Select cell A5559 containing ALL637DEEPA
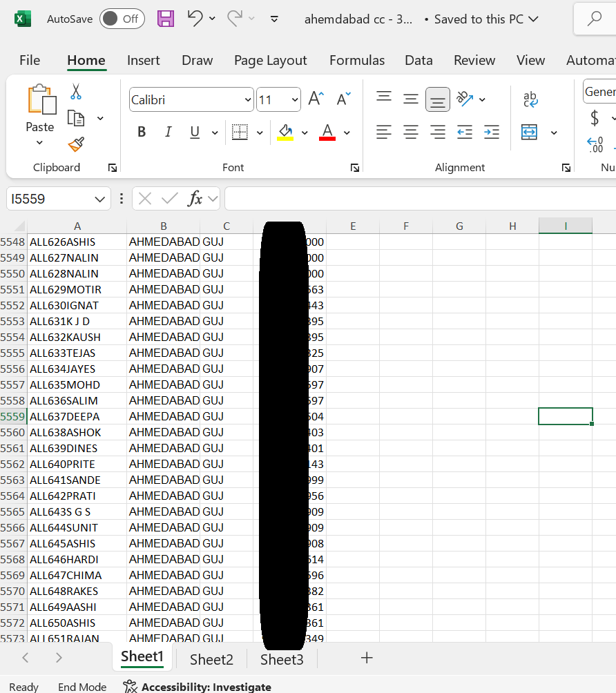 [x=76, y=417]
